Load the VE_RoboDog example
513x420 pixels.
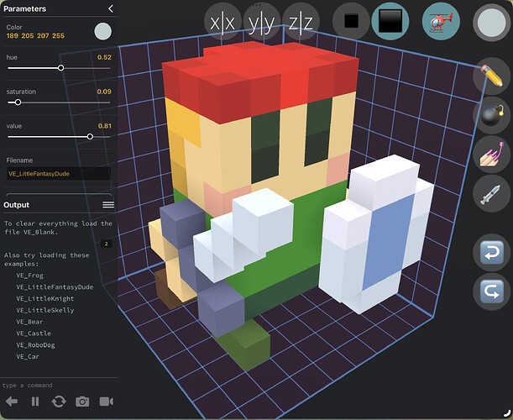[35, 345]
